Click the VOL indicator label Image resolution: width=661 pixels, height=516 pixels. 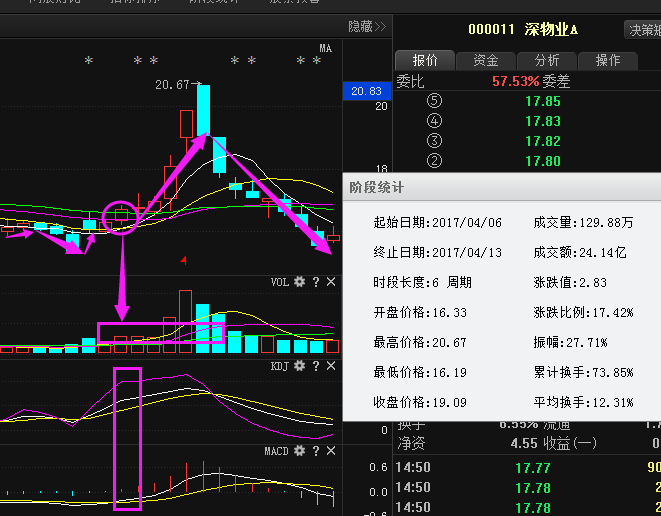coord(280,282)
